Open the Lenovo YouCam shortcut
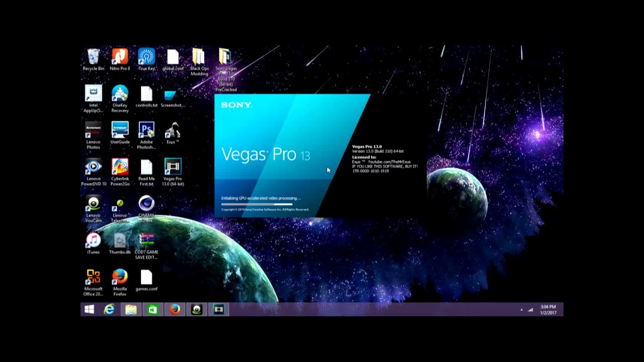The height and width of the screenshot is (362, 644). pyautogui.click(x=93, y=209)
